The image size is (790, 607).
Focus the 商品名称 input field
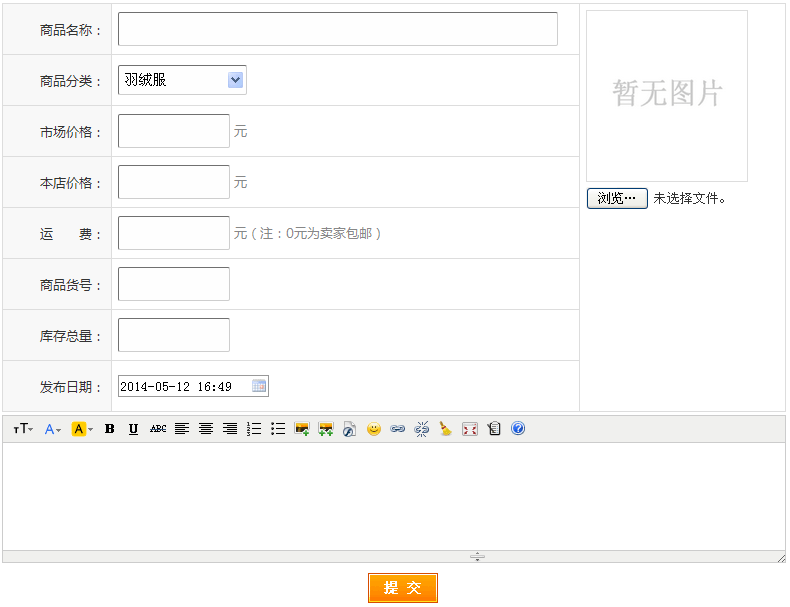[337, 29]
